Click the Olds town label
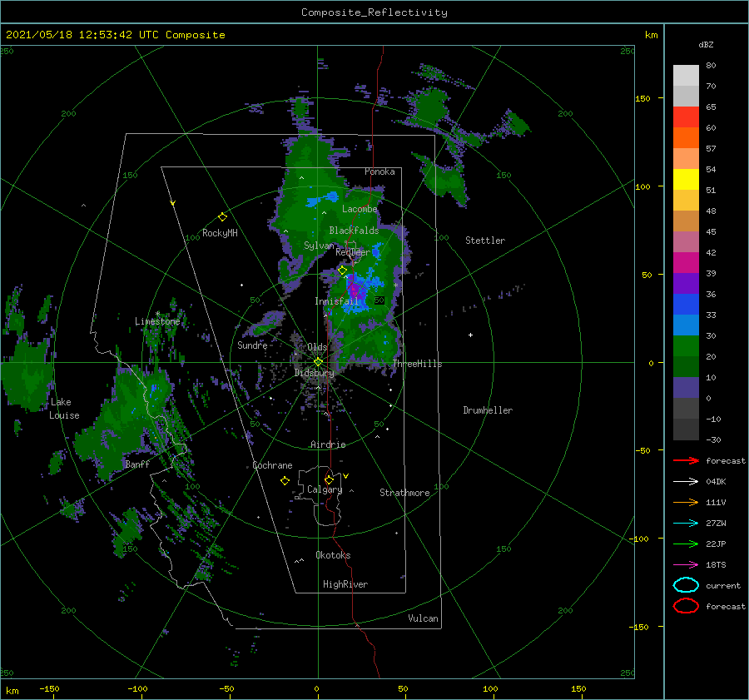Viewport: 749px width, 700px height. tap(317, 347)
